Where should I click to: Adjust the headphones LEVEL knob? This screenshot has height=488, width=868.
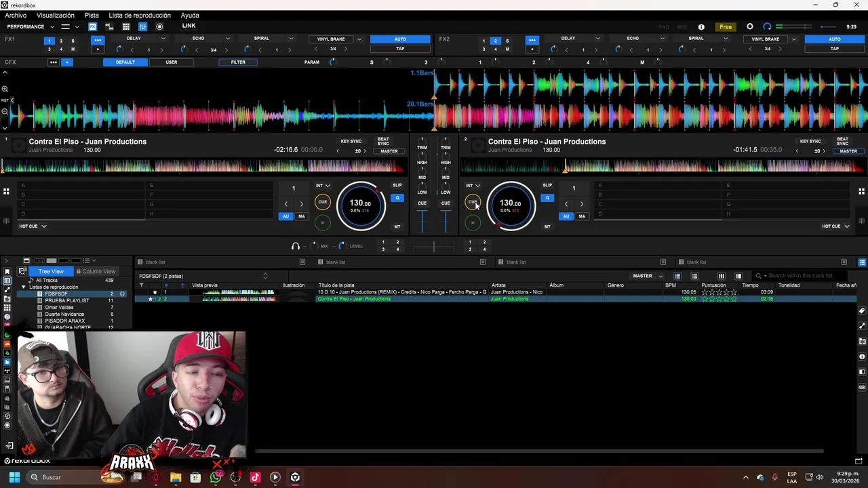tap(341, 246)
